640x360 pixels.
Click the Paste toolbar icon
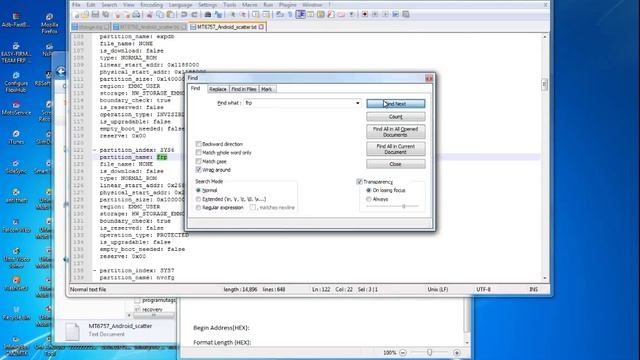tap(170, 14)
